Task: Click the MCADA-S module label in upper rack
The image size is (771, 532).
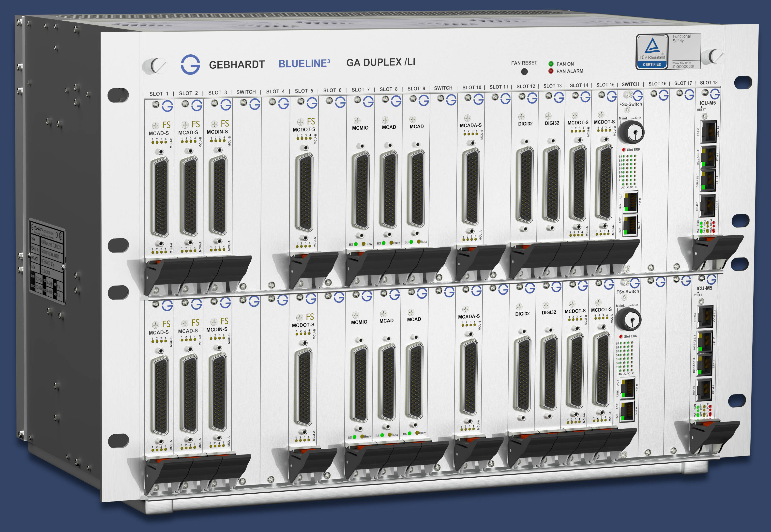Action: coord(471,126)
